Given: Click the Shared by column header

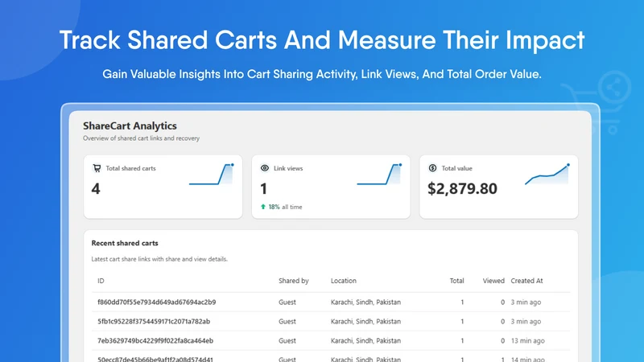Looking at the screenshot, I should click(294, 281).
